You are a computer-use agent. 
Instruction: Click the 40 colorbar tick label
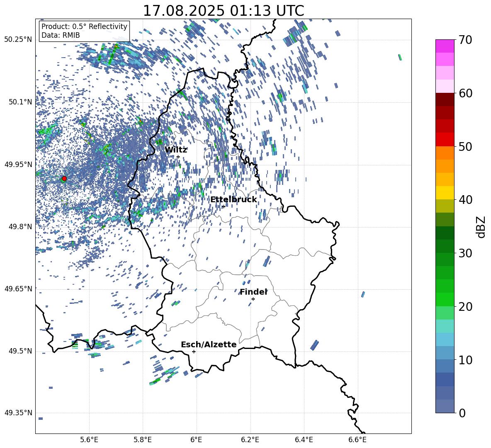[465, 200]
